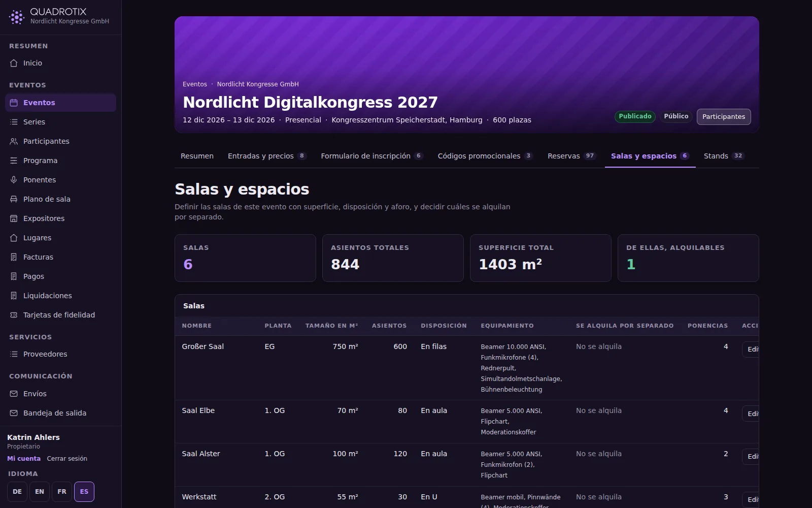Click the Público visibility badge

(x=676, y=116)
